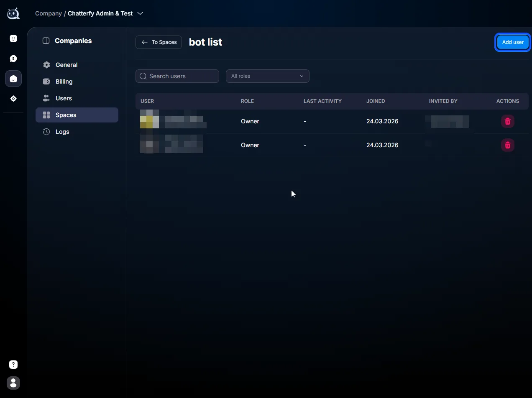Click the ACTIONS column header
532x398 pixels.
click(x=508, y=101)
